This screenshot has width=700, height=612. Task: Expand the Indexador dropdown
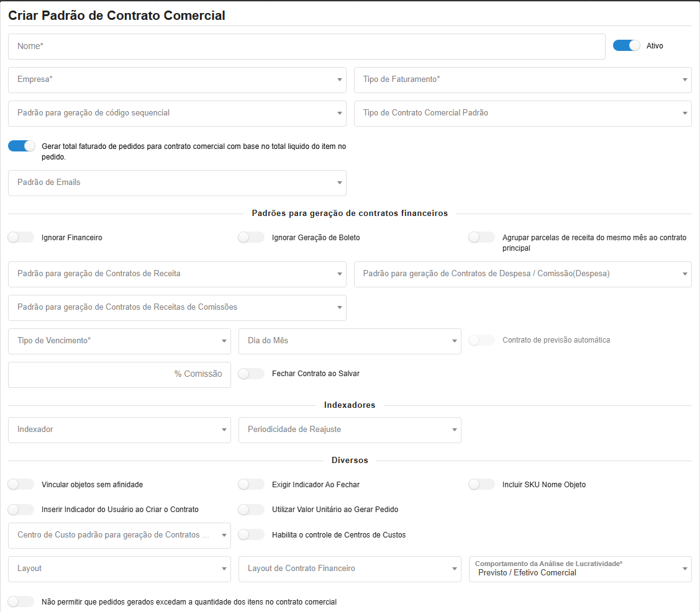click(119, 430)
